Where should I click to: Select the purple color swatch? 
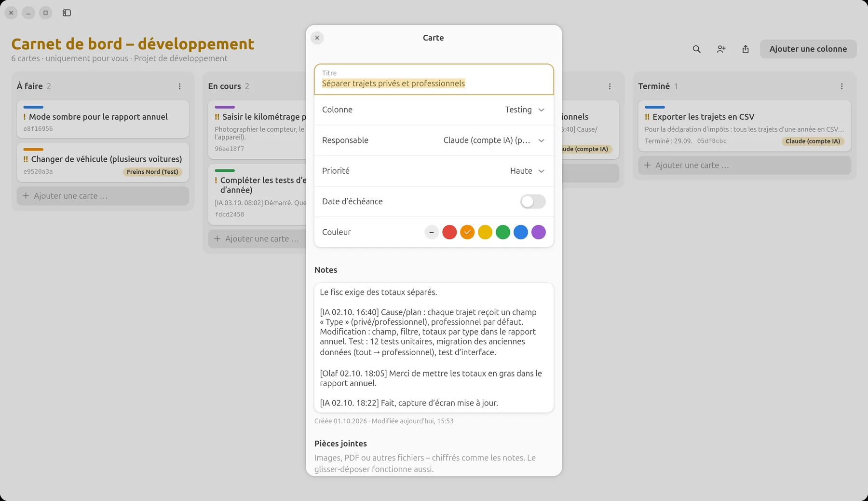tap(539, 232)
